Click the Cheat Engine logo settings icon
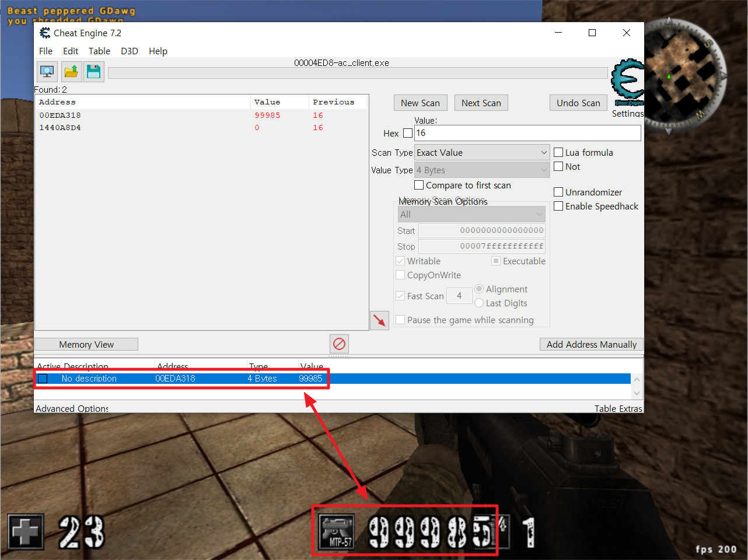 628,82
